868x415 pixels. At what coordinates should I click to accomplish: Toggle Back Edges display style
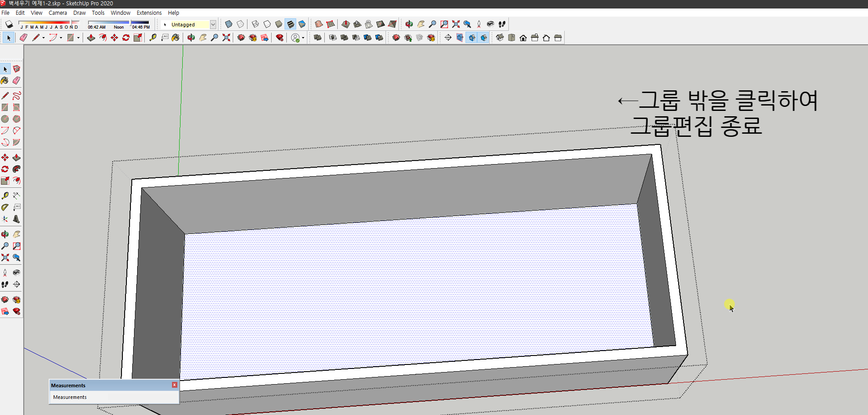pyautogui.click(x=240, y=24)
